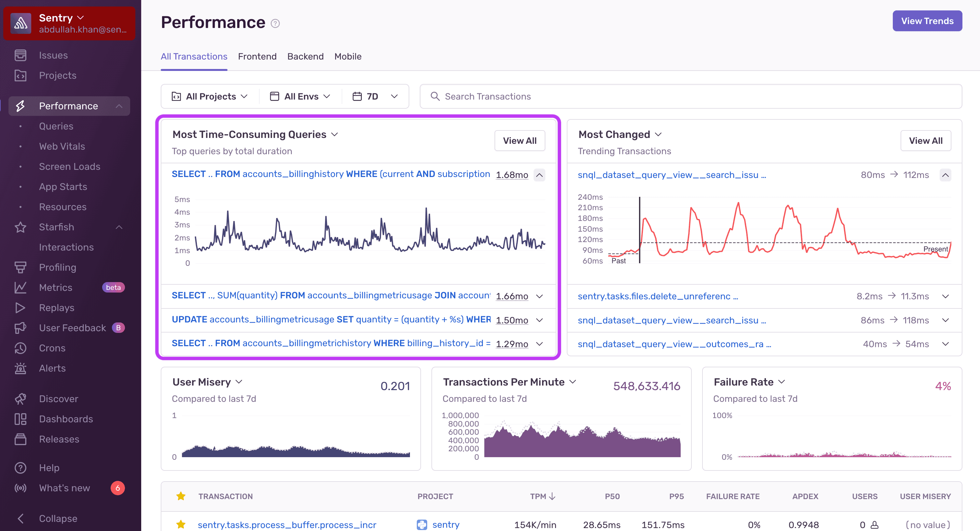Open the All Projects filter dropdown
This screenshot has width=980, height=531.
pyautogui.click(x=210, y=96)
